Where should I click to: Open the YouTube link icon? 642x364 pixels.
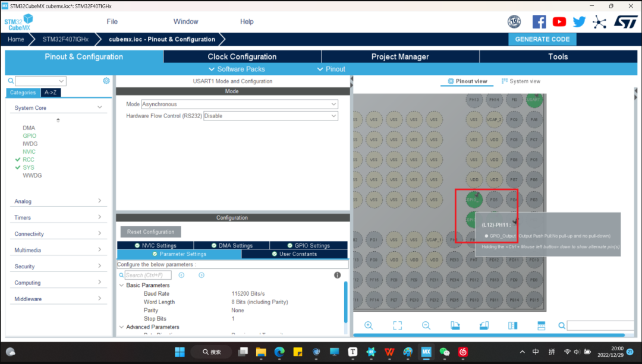(x=559, y=22)
